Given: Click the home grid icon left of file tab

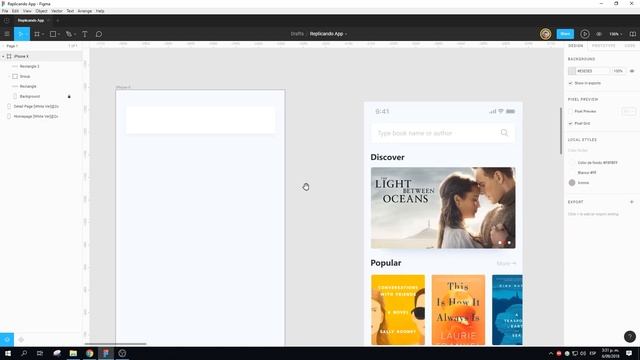Looking at the screenshot, I should 7,20.
